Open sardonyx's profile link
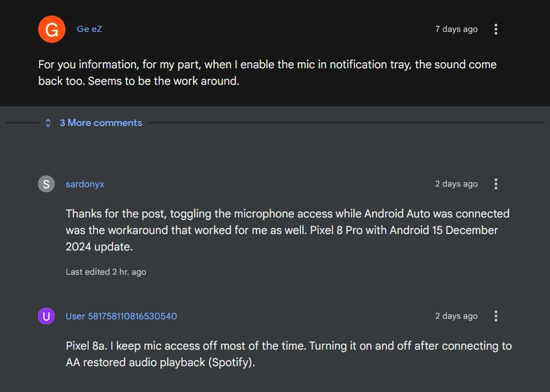 [85, 184]
